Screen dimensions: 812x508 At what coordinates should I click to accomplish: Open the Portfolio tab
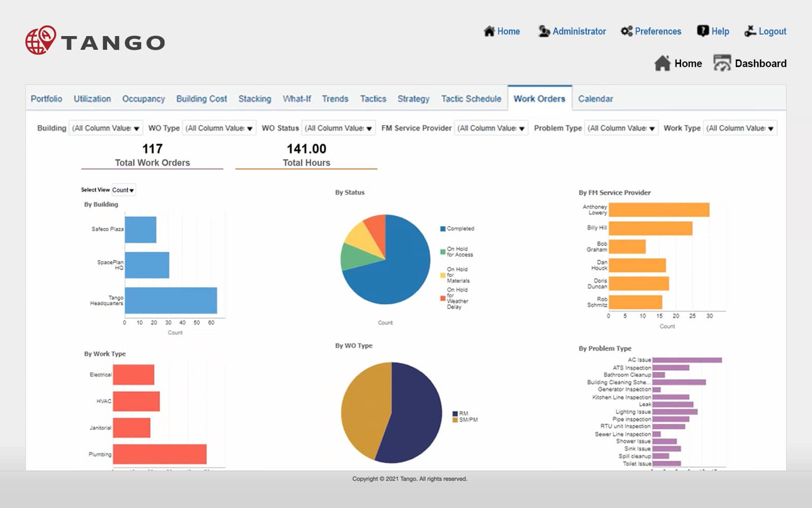tap(46, 99)
